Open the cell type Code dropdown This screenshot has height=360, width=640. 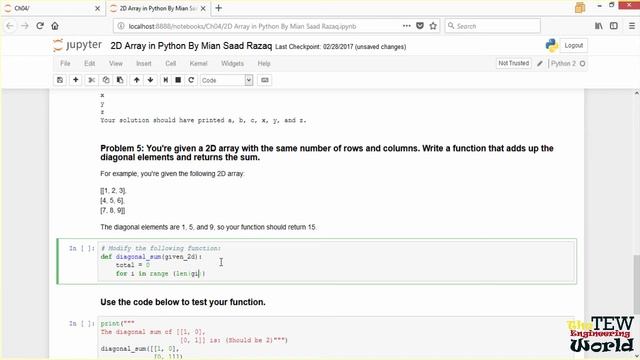click(x=227, y=80)
